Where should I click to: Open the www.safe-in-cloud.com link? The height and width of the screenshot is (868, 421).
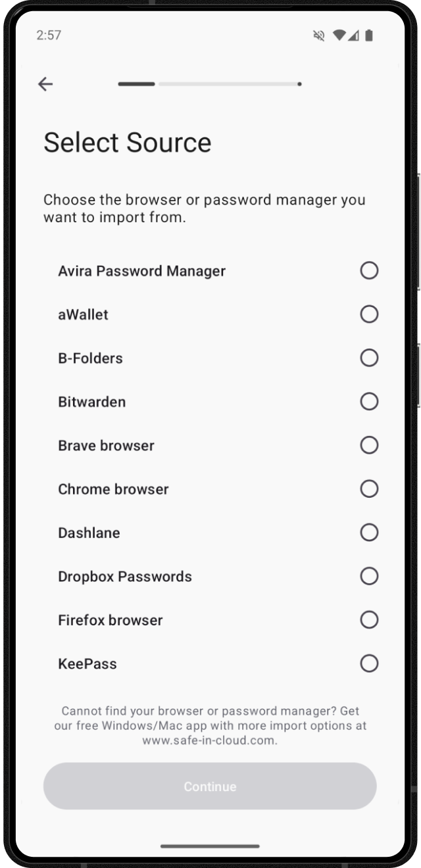[210, 740]
